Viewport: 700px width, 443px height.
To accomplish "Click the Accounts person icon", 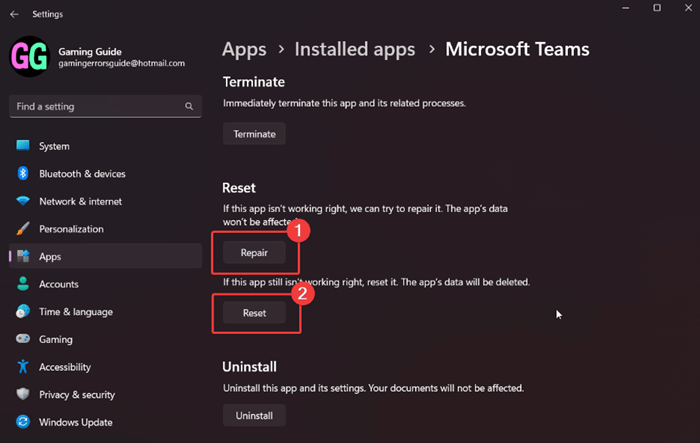I will pyautogui.click(x=23, y=284).
